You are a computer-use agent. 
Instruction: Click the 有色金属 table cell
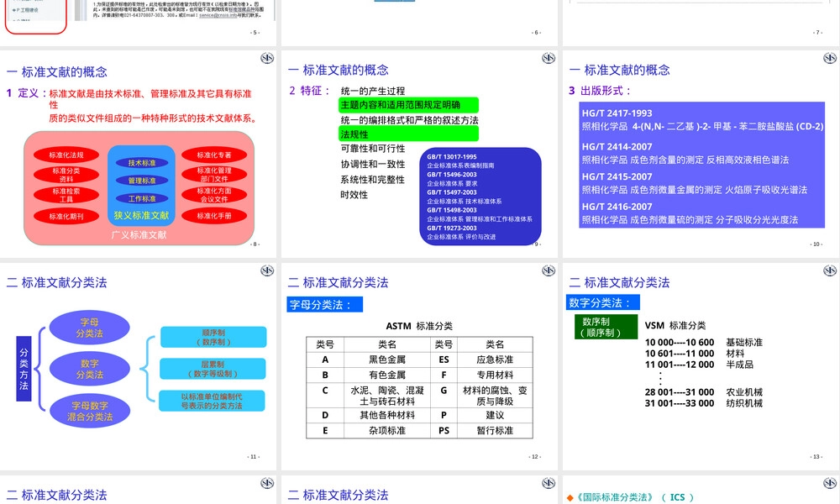tap(387, 375)
